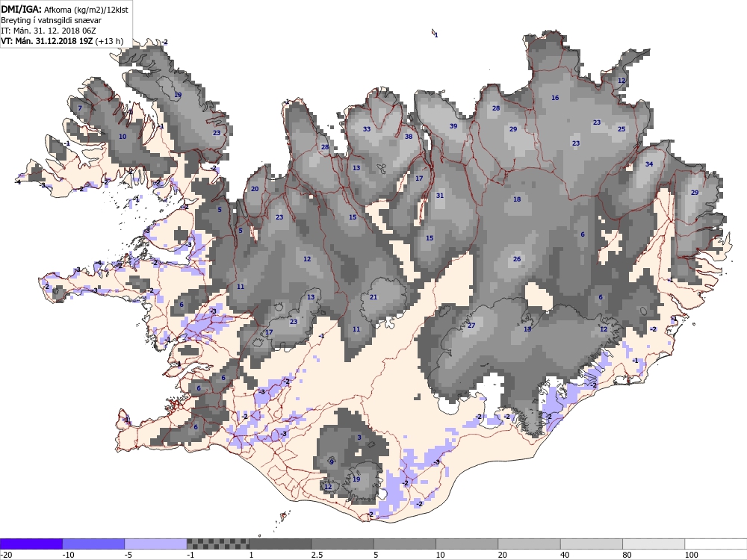Click the gray 5 to 10 legend swatch
747x560 pixels.
coord(404,544)
